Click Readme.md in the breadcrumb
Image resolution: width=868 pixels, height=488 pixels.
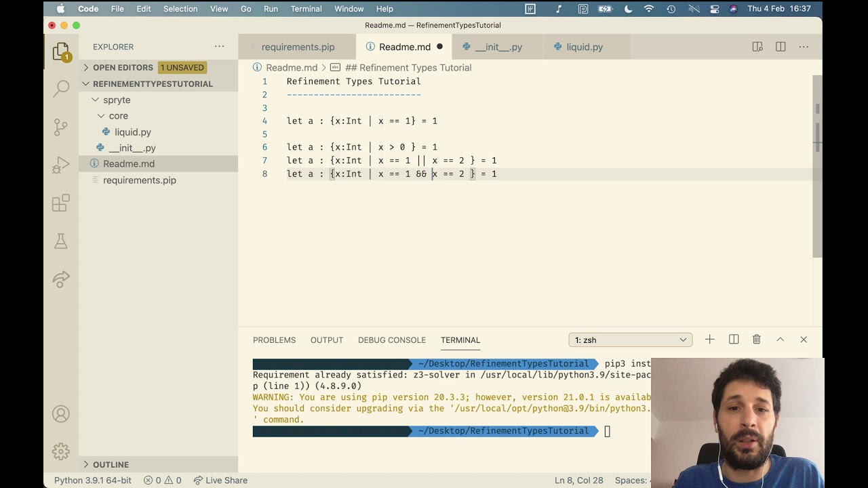tap(292, 68)
